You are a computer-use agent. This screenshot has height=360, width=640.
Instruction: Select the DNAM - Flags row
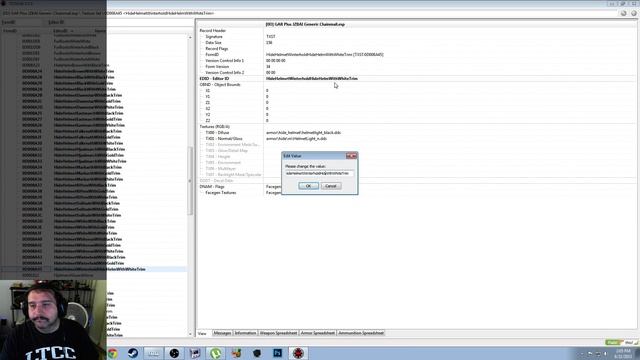(212, 187)
